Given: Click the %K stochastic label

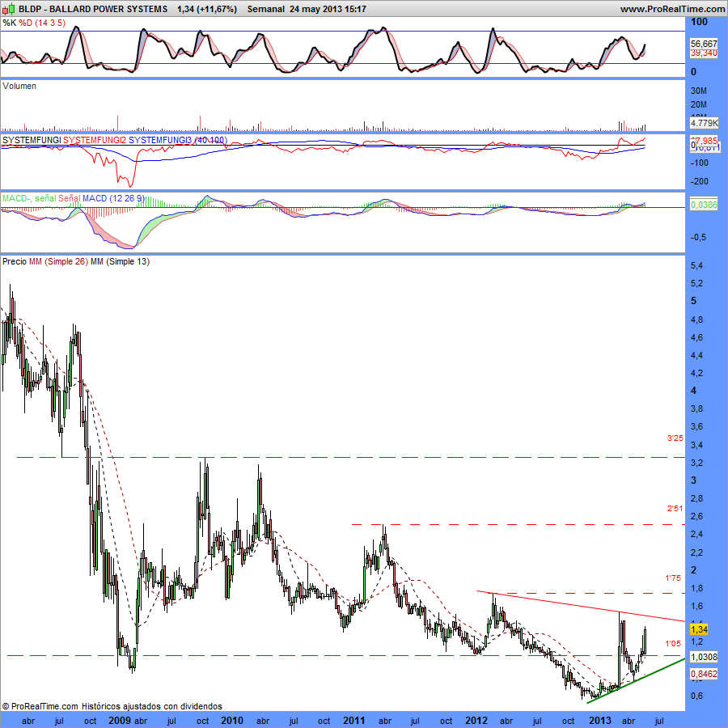Looking at the screenshot, I should pyautogui.click(x=9, y=23).
